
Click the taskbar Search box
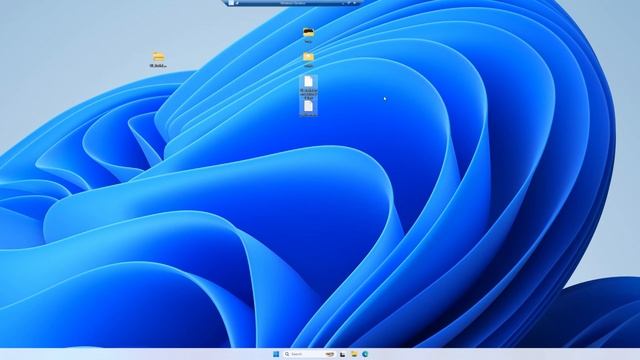point(309,354)
